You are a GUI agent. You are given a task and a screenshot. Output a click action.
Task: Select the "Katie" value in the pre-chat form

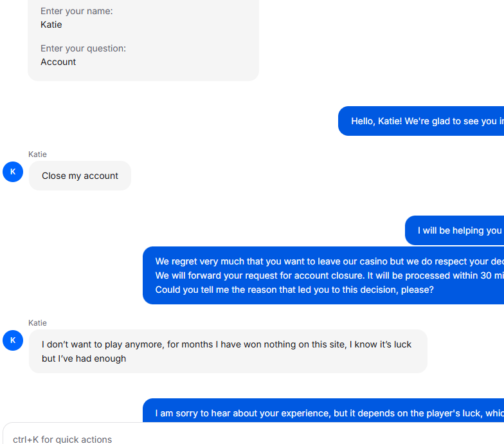pos(51,24)
